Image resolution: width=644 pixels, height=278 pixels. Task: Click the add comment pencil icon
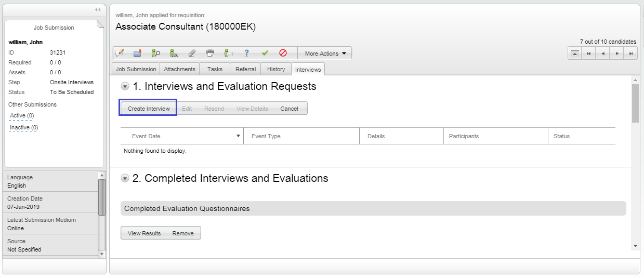(x=120, y=53)
